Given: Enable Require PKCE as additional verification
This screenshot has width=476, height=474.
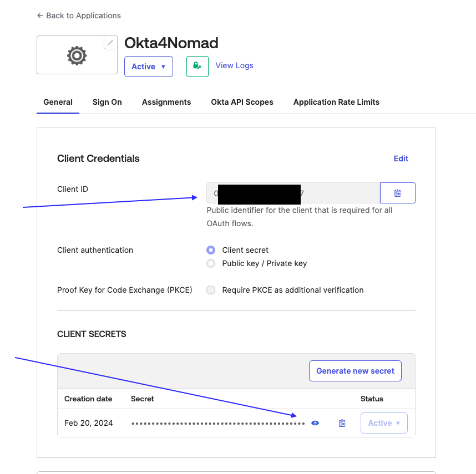Looking at the screenshot, I should coord(211,290).
